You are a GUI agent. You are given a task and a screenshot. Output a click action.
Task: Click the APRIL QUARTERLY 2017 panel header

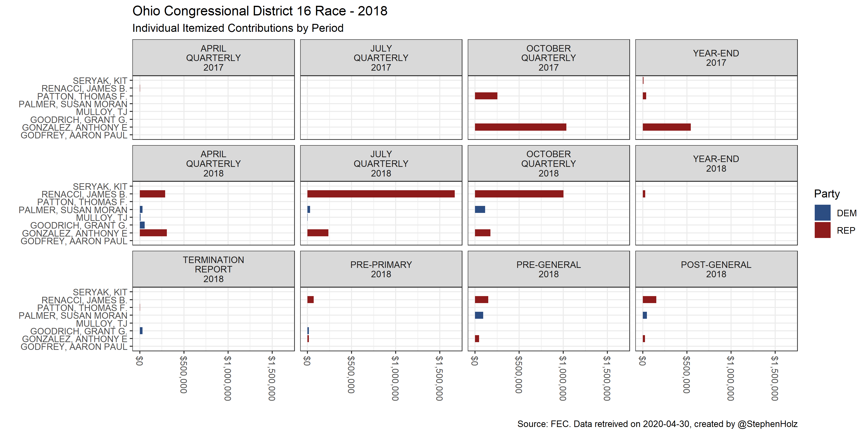pos(213,58)
